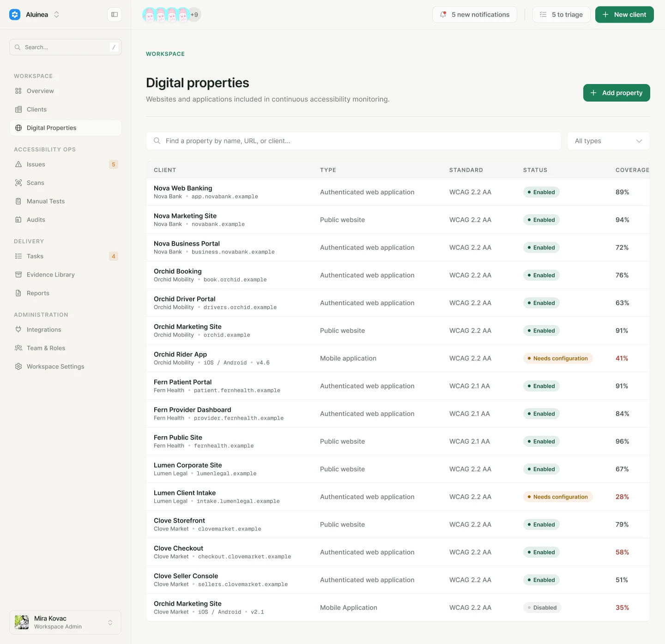
Task: Click the Aluinea logo icon
Action: 15,15
